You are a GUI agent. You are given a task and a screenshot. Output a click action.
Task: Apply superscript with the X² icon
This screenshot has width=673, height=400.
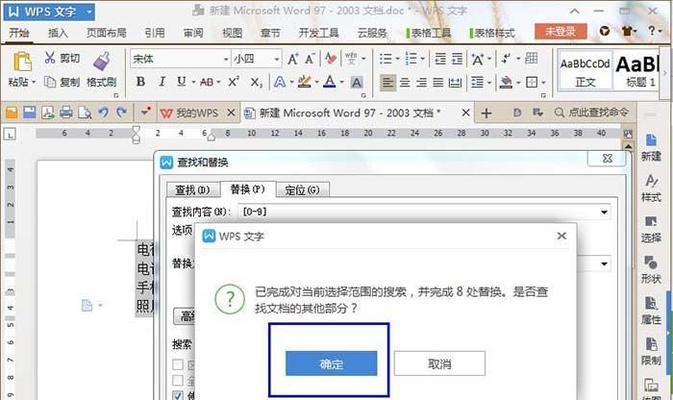click(233, 81)
